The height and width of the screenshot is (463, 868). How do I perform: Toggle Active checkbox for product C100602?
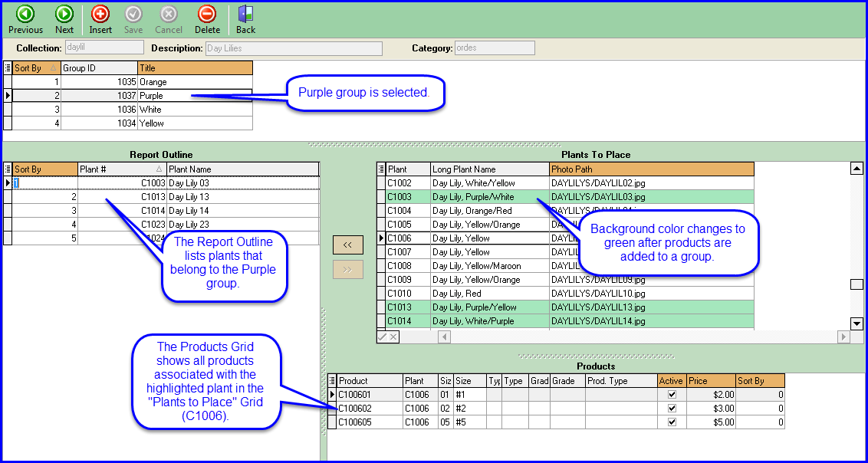[672, 409]
